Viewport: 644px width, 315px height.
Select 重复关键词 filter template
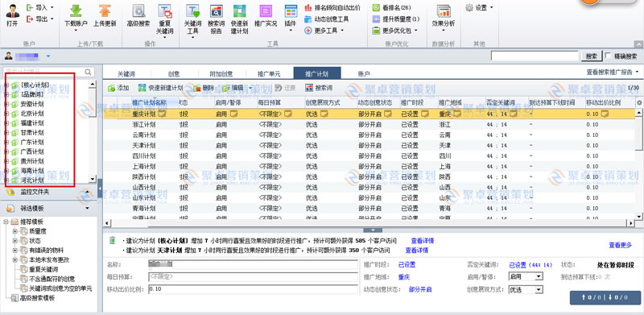pos(43,269)
